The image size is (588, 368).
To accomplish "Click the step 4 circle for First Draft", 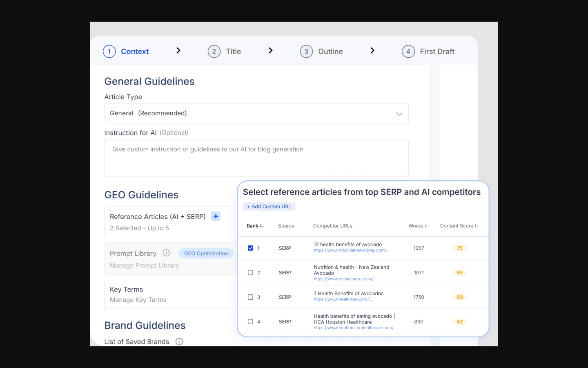I will (x=408, y=52).
